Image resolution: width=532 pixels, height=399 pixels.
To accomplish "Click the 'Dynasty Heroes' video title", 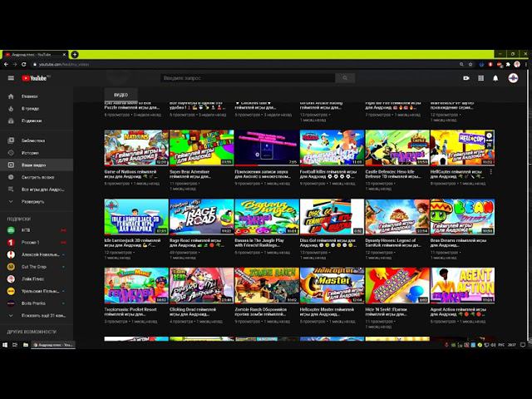I will (393, 242).
